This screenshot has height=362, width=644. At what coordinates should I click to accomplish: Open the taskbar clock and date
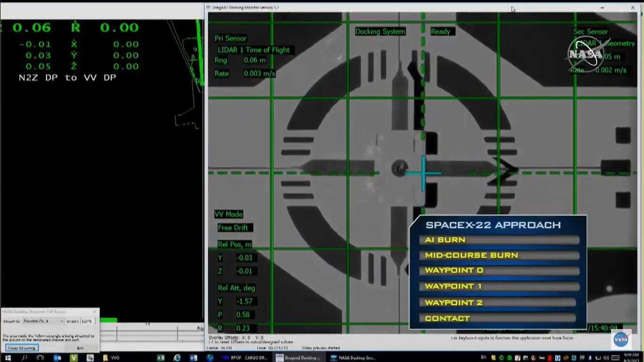(631, 358)
